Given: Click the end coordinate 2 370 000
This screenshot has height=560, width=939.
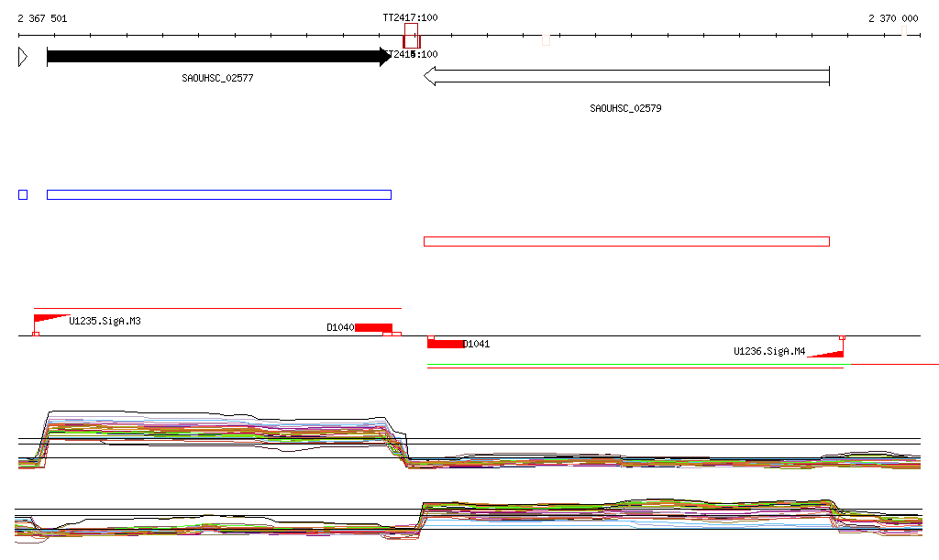Looking at the screenshot, I should point(893,18).
